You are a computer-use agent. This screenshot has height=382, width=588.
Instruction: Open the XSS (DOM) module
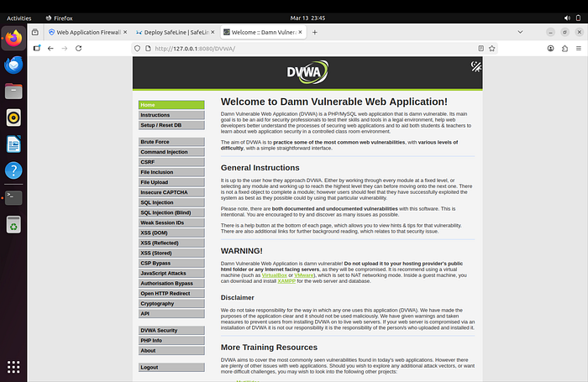[x=171, y=233]
